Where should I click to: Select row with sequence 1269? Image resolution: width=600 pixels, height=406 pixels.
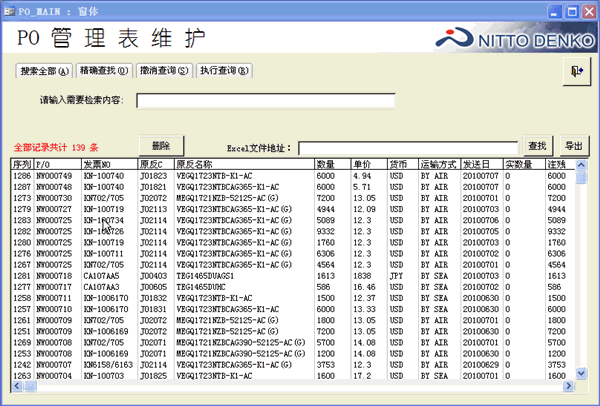(293, 342)
